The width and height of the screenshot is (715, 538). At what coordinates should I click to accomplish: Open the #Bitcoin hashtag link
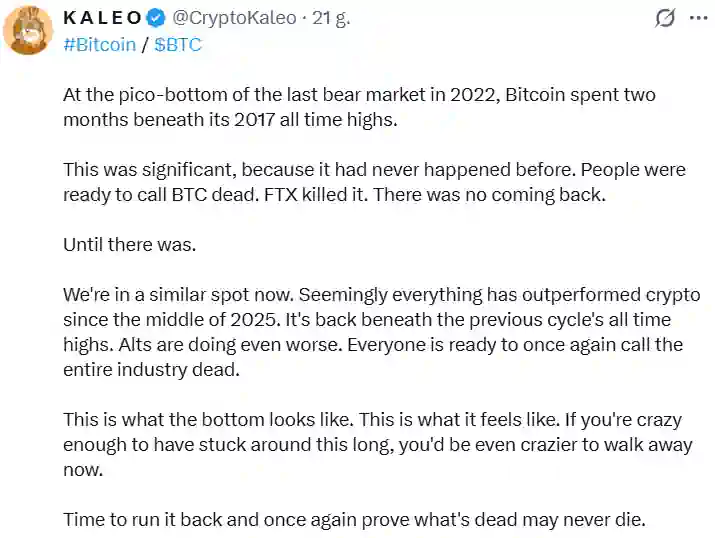pos(99,46)
